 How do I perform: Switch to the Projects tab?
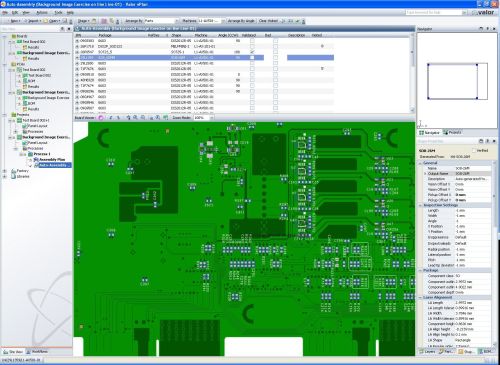click(x=452, y=133)
